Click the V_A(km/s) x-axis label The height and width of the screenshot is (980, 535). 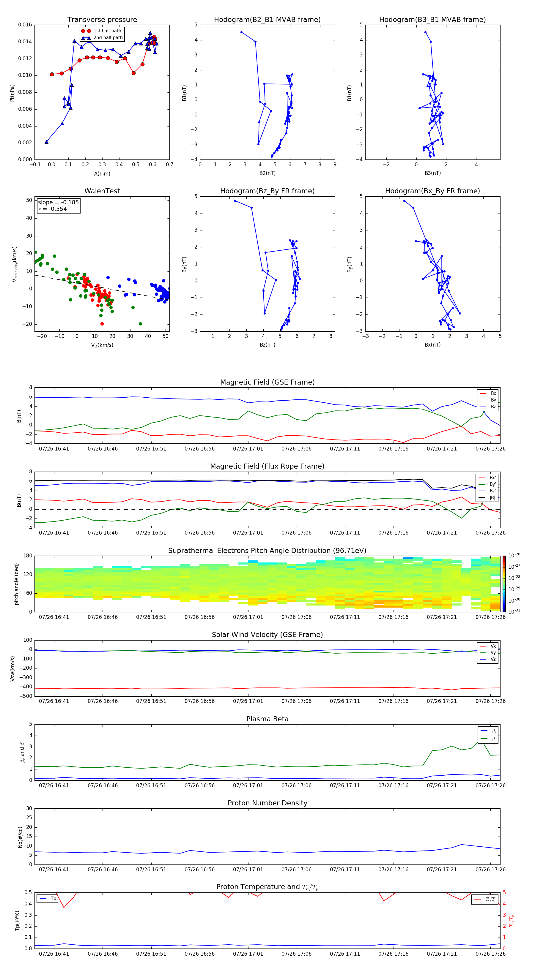coord(102,345)
